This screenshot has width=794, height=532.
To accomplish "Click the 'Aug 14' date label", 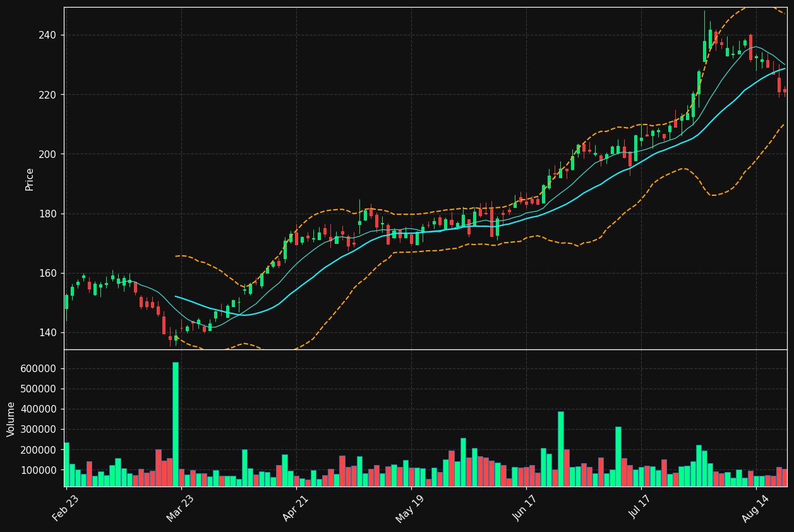I will click(x=755, y=509).
